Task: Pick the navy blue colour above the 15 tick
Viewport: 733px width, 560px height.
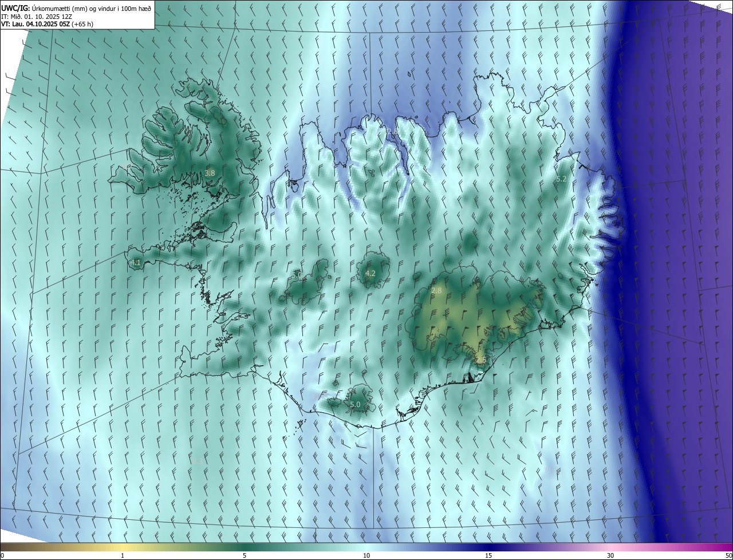Action: (x=488, y=547)
